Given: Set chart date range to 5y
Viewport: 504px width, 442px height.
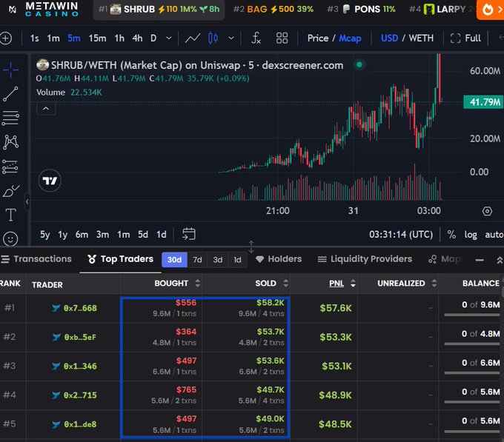Looking at the screenshot, I should pos(45,235).
